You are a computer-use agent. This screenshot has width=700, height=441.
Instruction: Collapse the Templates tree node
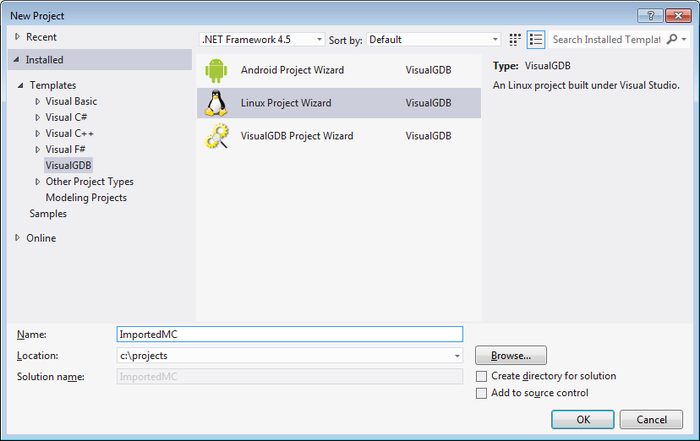click(20, 85)
